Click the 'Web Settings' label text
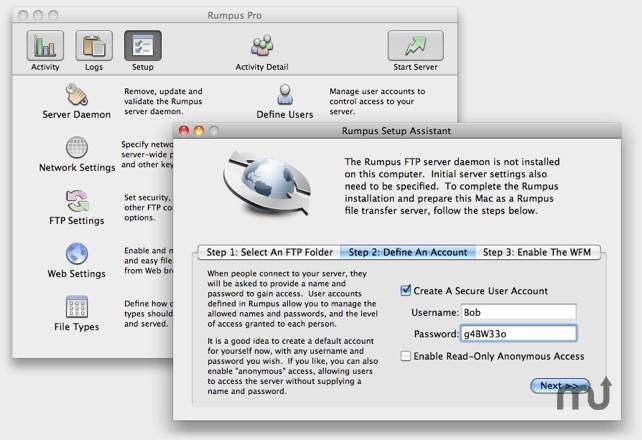This screenshot has height=440, width=642. tap(77, 273)
